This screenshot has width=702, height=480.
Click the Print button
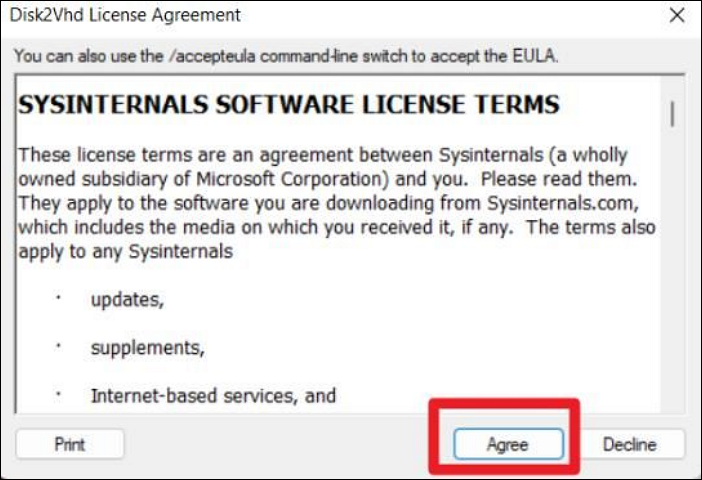click(70, 444)
